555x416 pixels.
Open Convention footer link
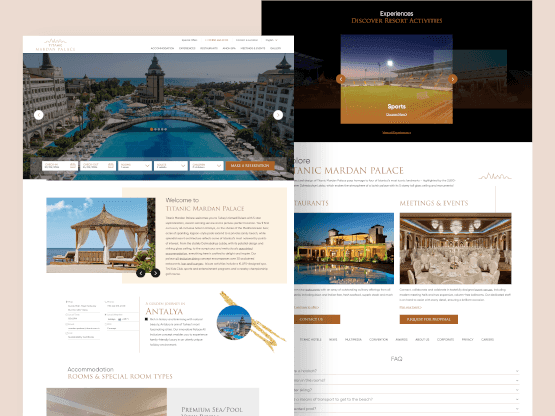click(378, 340)
